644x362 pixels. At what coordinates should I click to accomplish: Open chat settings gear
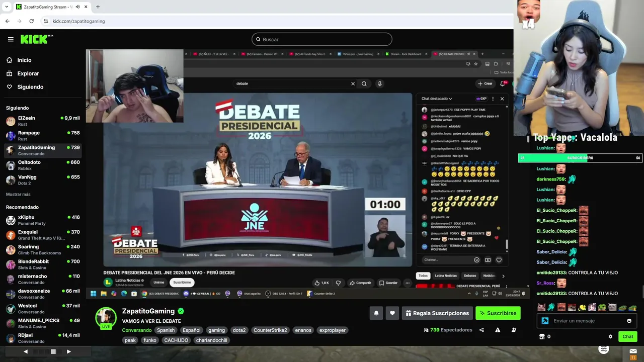coord(610,337)
